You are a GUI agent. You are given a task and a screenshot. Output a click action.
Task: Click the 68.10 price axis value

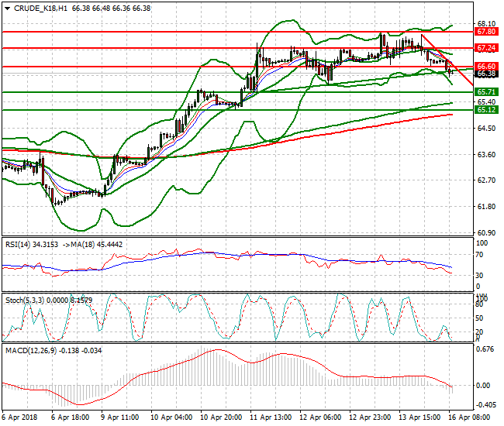(x=486, y=24)
